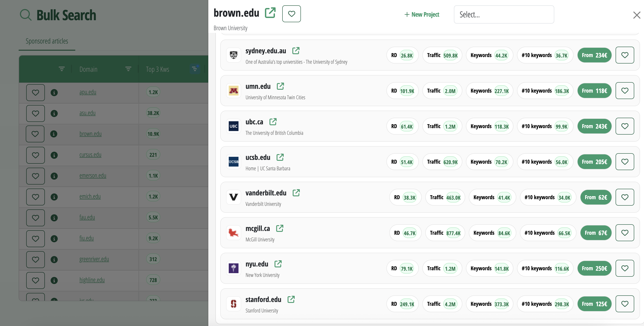Open vanderbilt.edu external link icon
This screenshot has height=326, width=644.
pyautogui.click(x=296, y=193)
